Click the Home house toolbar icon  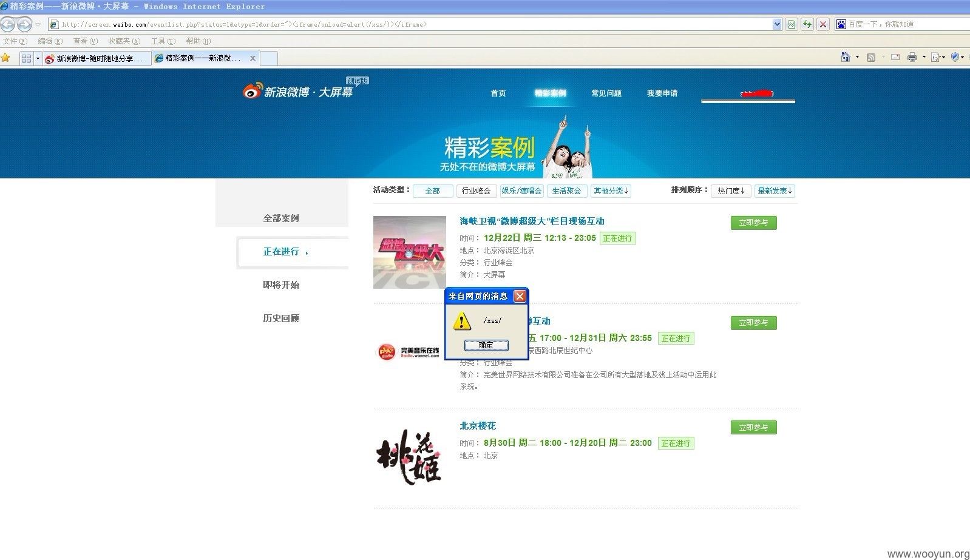[845, 57]
